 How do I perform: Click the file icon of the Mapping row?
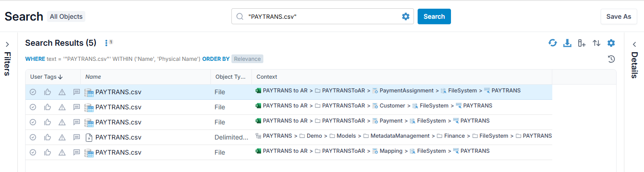(89, 152)
